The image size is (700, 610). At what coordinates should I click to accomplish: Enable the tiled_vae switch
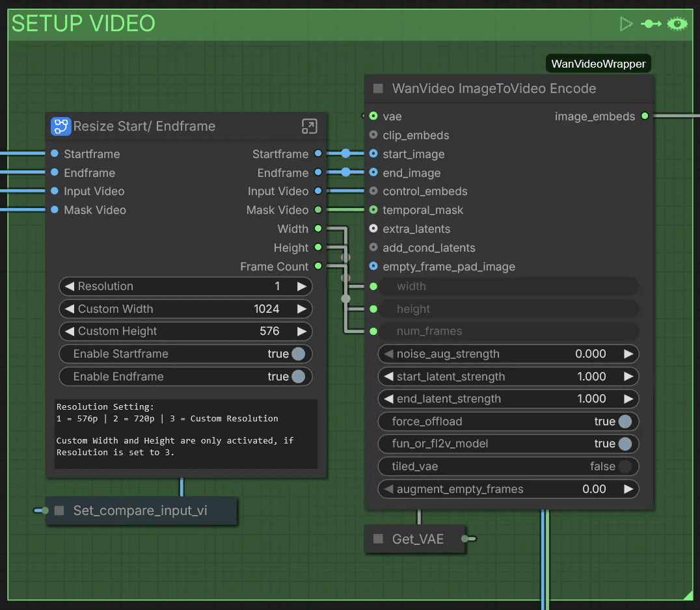pos(625,466)
